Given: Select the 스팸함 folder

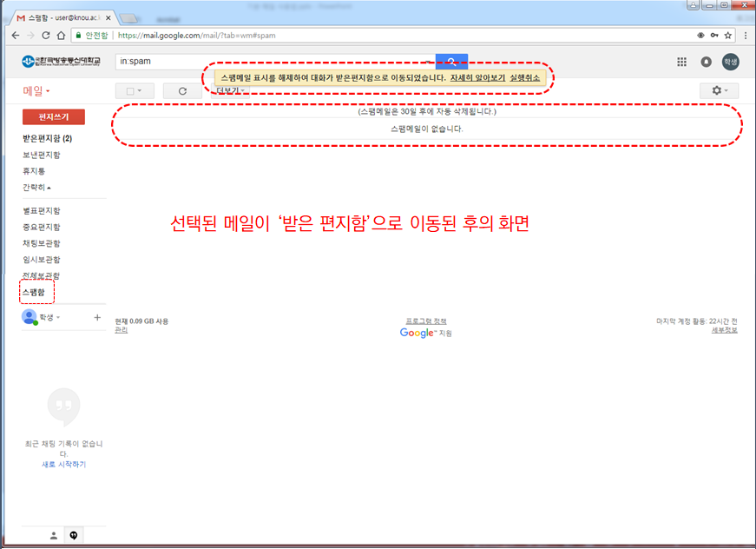Looking at the screenshot, I should click(x=34, y=292).
